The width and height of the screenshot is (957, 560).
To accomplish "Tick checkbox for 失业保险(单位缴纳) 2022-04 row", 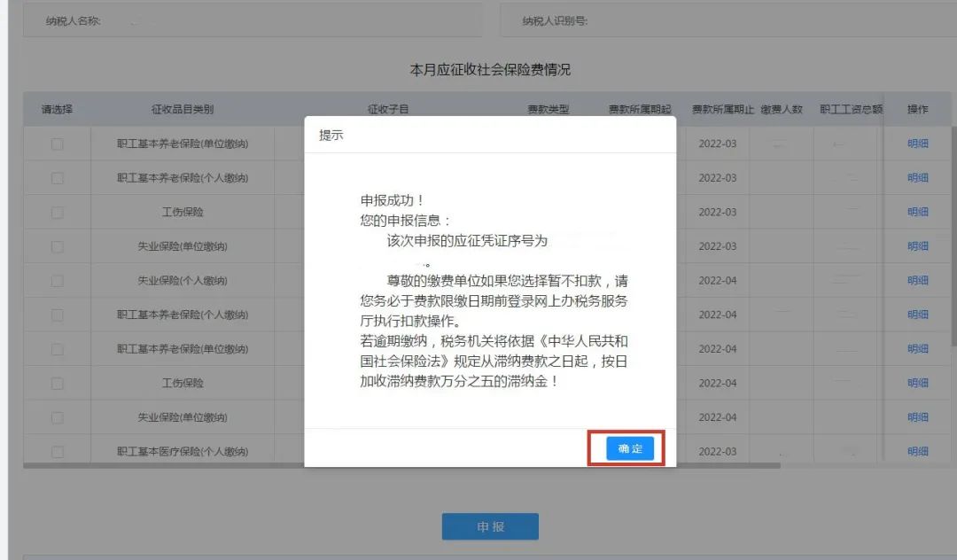I will coord(58,417).
